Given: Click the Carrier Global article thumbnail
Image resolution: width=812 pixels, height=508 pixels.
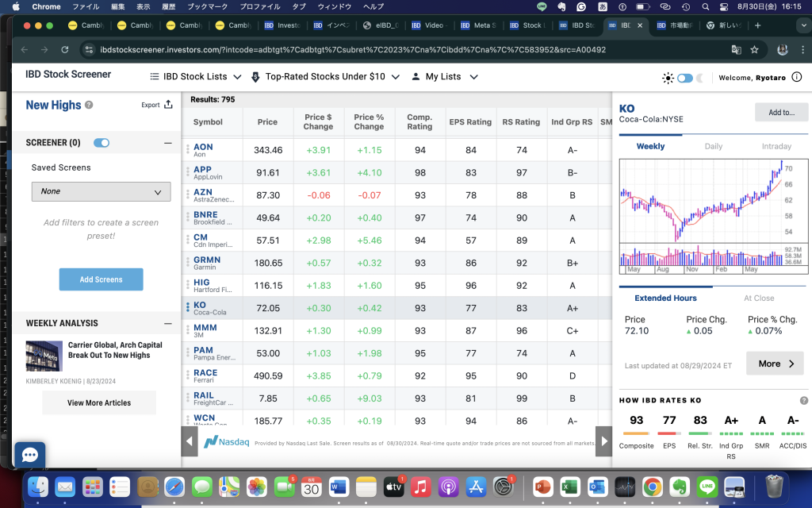Looking at the screenshot, I should pyautogui.click(x=44, y=356).
